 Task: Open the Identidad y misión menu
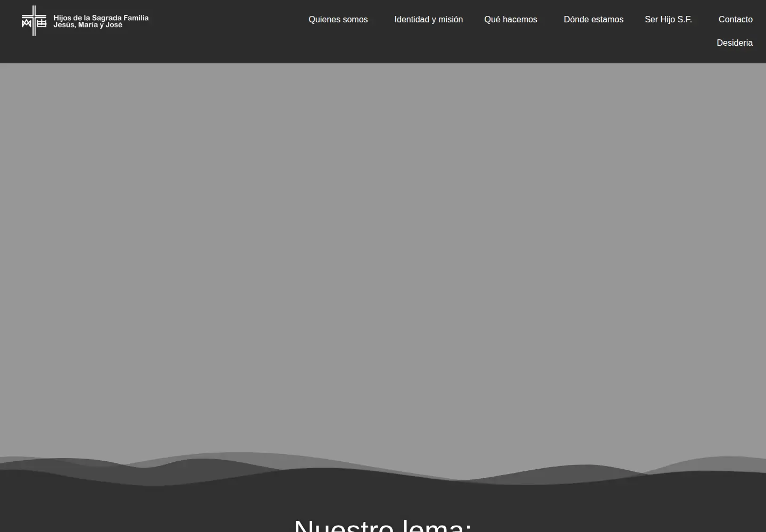pyautogui.click(x=429, y=20)
